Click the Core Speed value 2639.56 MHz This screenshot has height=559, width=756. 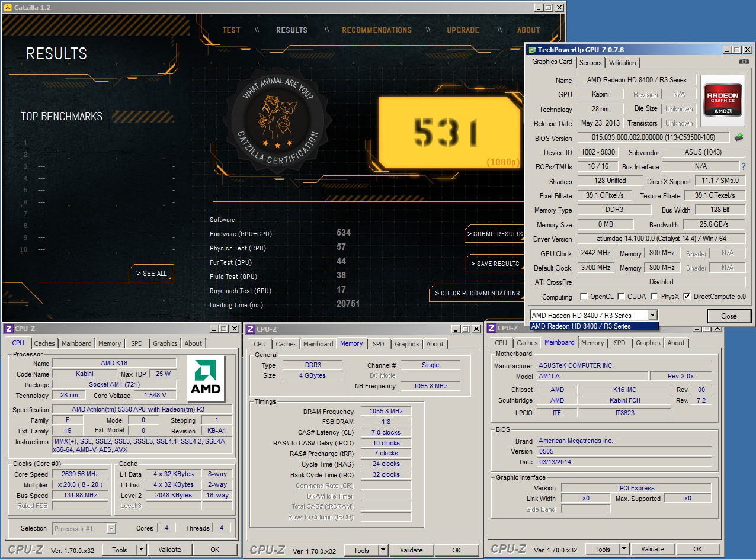[x=80, y=474]
